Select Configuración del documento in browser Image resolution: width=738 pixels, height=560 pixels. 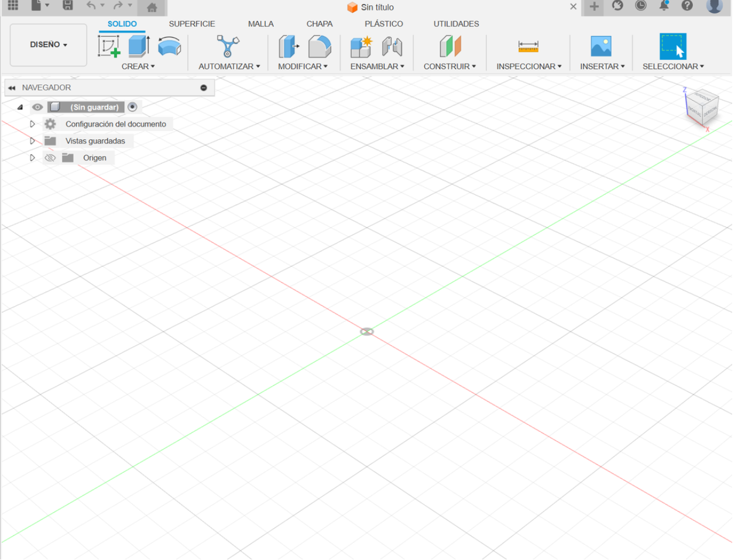[116, 124]
